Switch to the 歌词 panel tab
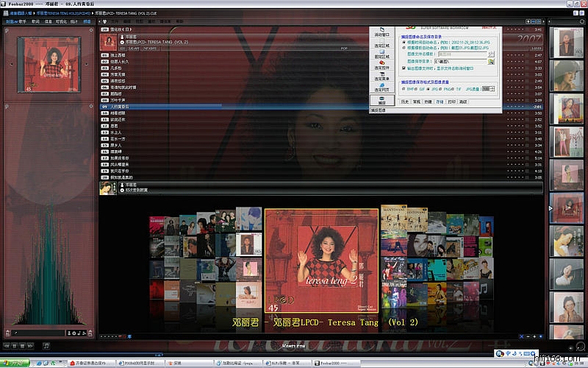The width and height of the screenshot is (588, 368). pyautogui.click(x=35, y=23)
